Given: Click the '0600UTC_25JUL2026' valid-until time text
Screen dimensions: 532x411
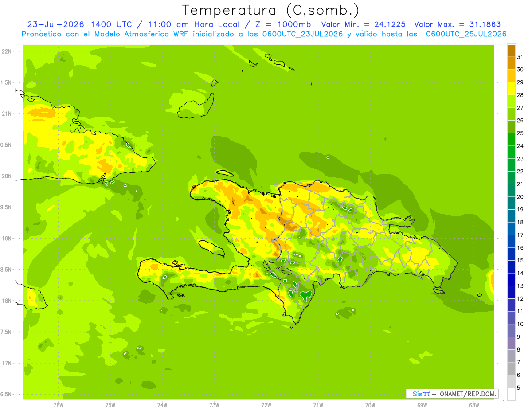Looking at the screenshot, I should click(466, 34).
